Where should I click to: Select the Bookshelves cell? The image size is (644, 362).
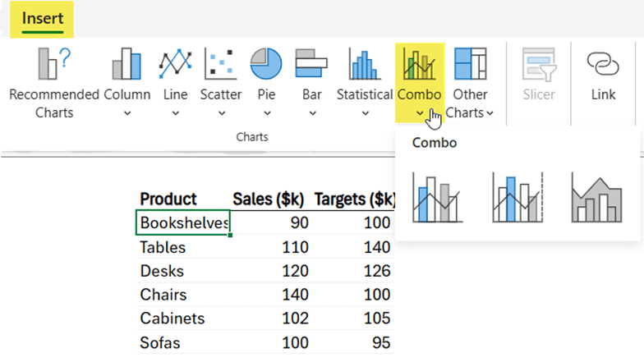[x=183, y=223]
